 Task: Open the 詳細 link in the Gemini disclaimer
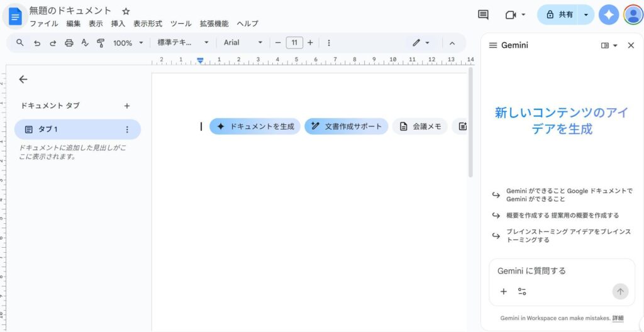(618, 318)
